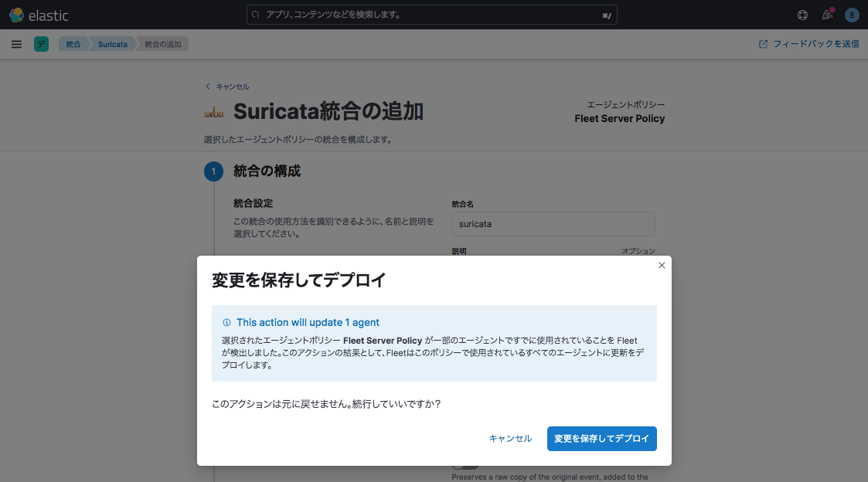Click the Elastic logo in the header
The height and width of the screenshot is (482, 868).
click(39, 15)
